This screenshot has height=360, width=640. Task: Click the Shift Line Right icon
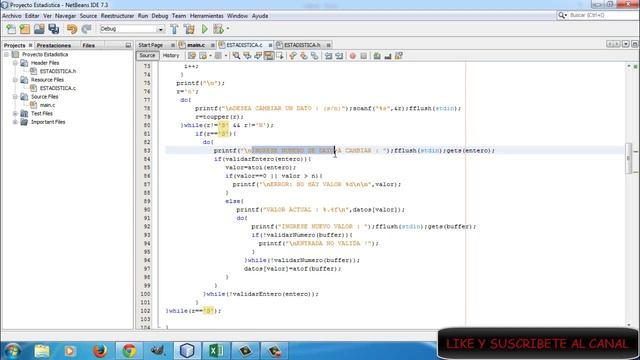[x=339, y=56]
